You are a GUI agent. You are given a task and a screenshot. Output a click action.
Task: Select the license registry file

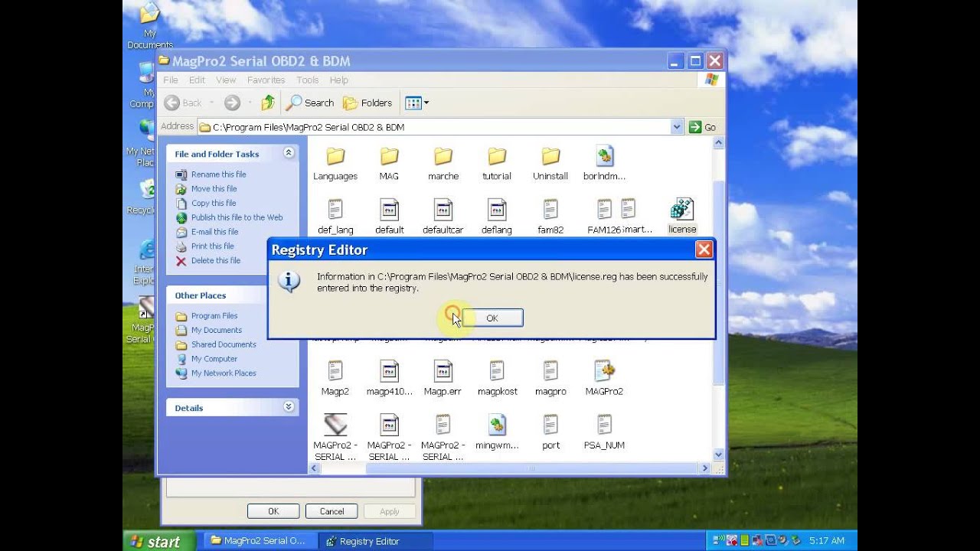(x=682, y=216)
